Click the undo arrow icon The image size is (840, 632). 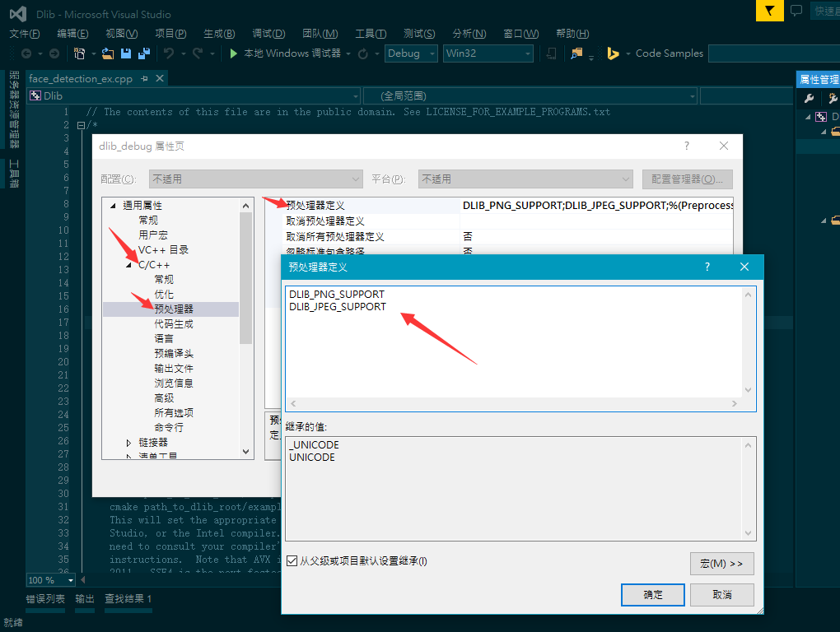click(169, 53)
